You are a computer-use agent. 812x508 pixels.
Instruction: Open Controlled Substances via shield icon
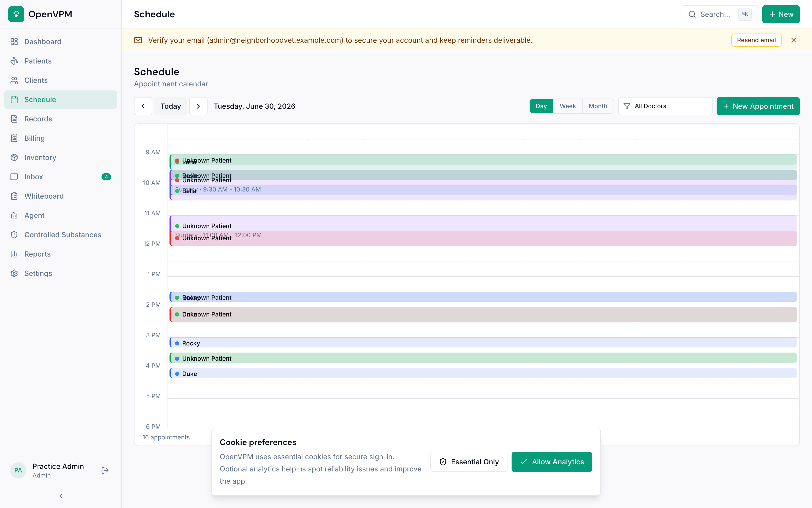14,235
